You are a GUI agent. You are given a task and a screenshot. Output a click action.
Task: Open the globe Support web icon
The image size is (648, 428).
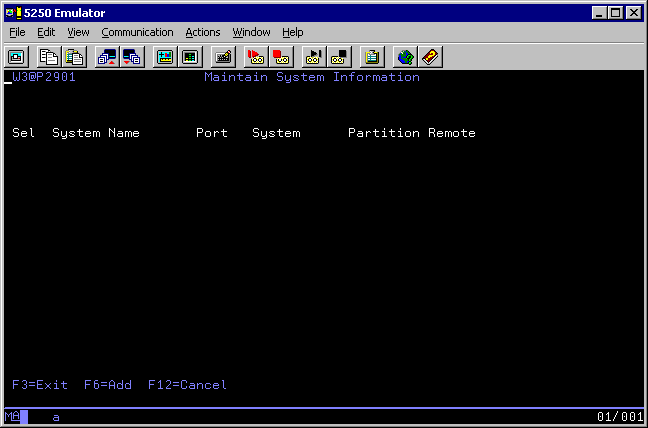pyautogui.click(x=405, y=57)
